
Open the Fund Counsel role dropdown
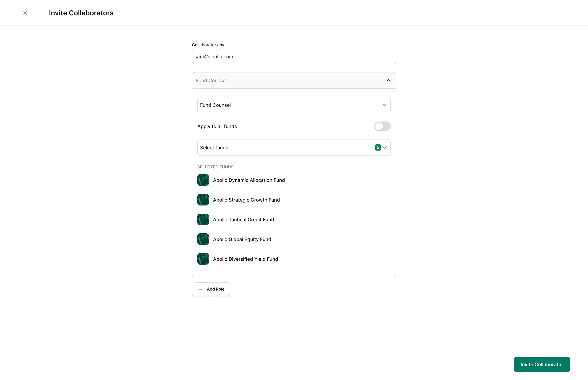[x=294, y=105]
